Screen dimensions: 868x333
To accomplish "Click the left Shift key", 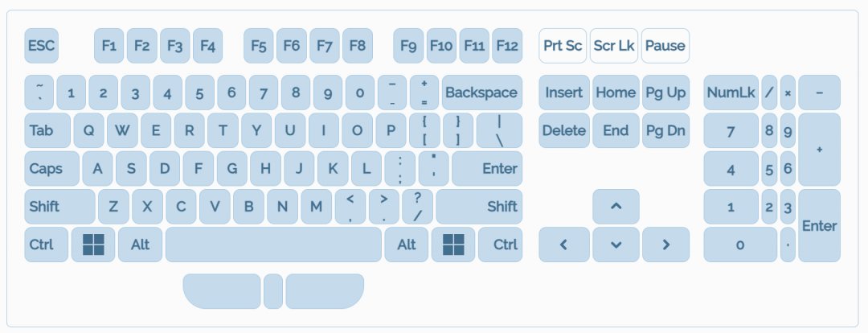I will pos(59,207).
